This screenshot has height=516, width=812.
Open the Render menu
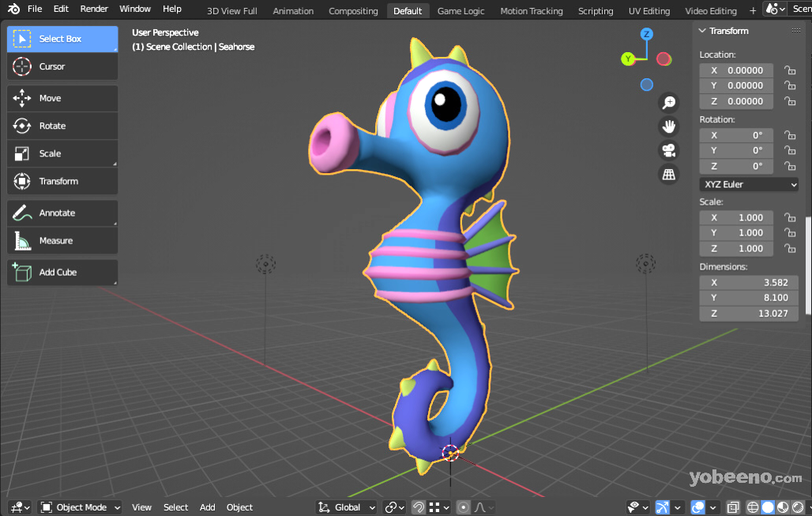pos(94,9)
